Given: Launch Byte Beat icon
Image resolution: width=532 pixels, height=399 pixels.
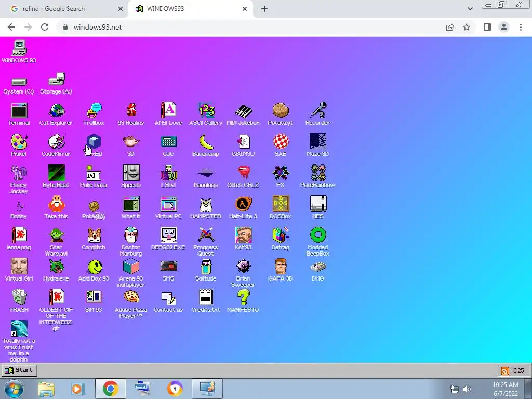Looking at the screenshot, I should [56, 177].
